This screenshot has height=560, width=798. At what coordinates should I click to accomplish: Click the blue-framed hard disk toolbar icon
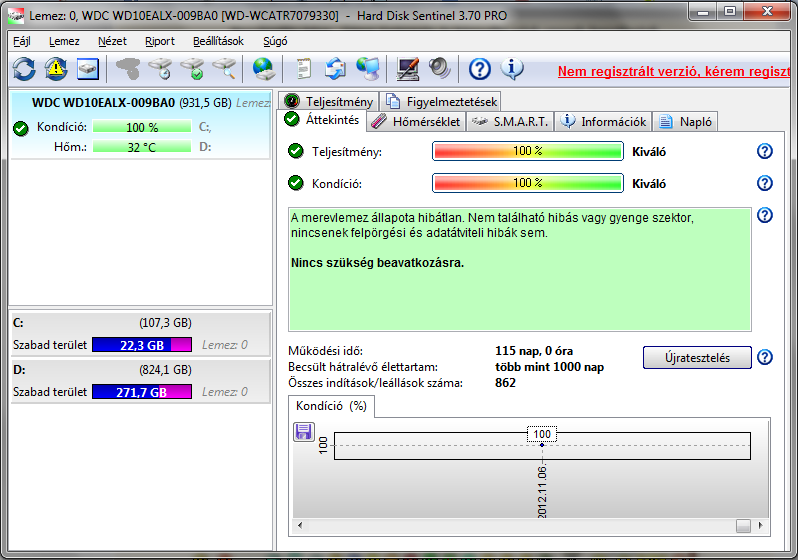coord(88,69)
